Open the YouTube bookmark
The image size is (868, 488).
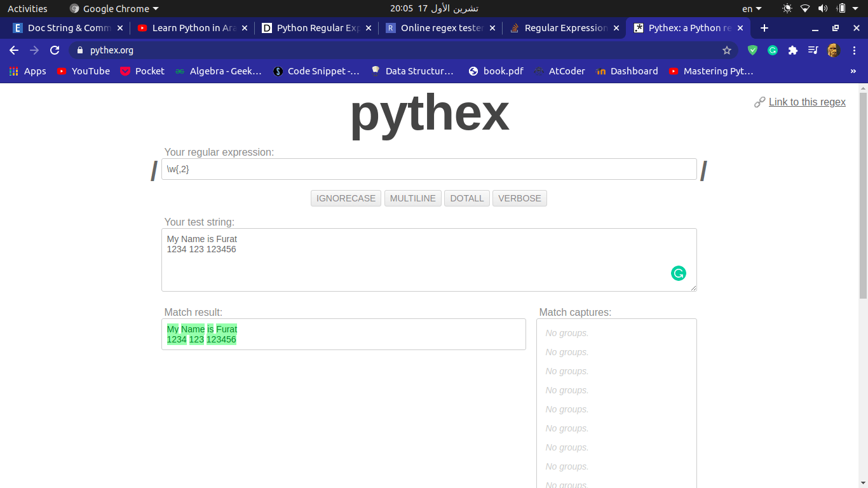83,71
